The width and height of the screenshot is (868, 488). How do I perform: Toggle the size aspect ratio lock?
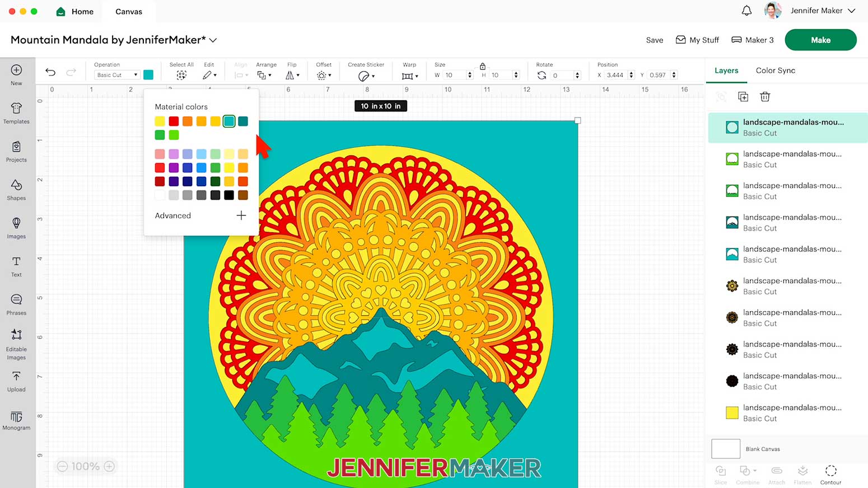[482, 66]
